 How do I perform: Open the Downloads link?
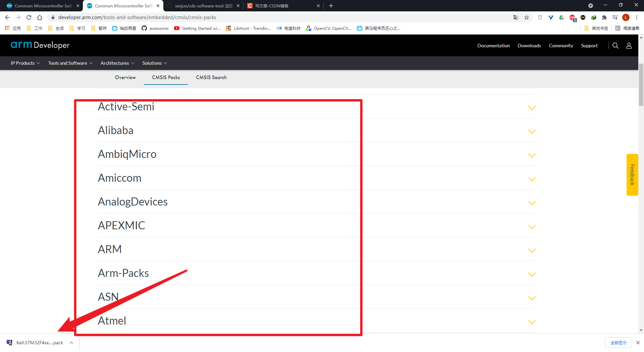529,46
